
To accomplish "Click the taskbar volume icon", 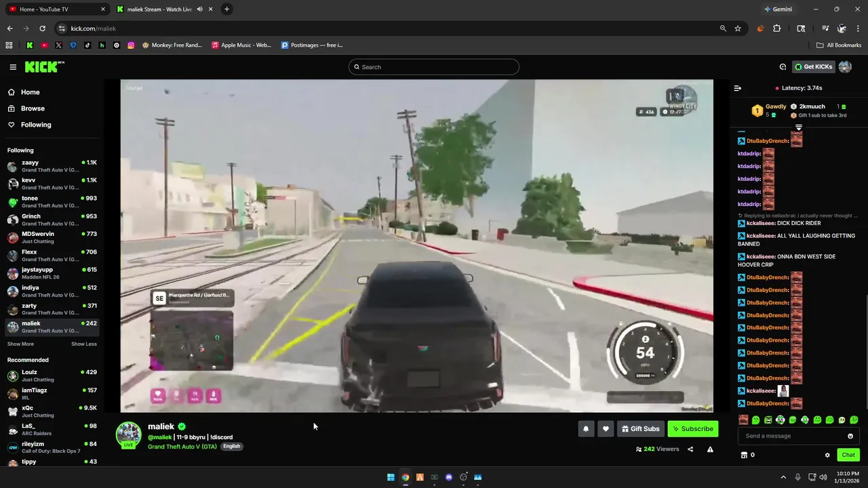I will coord(823,477).
